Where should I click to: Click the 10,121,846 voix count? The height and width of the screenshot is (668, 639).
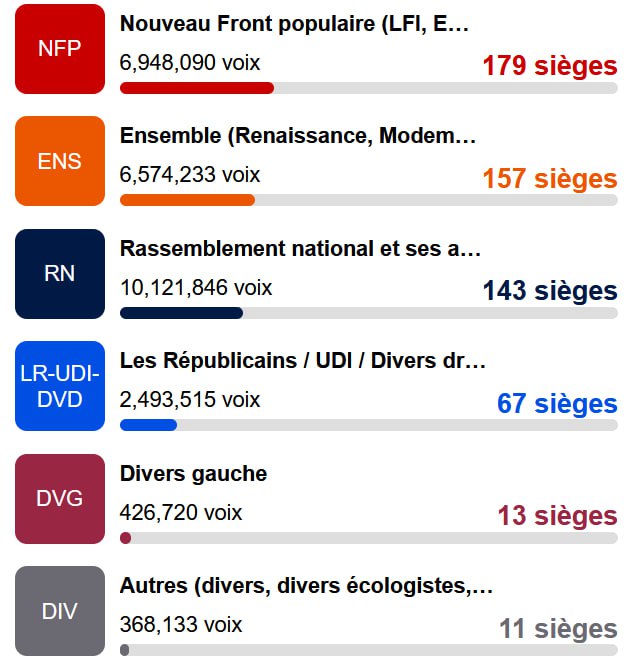coord(196,288)
